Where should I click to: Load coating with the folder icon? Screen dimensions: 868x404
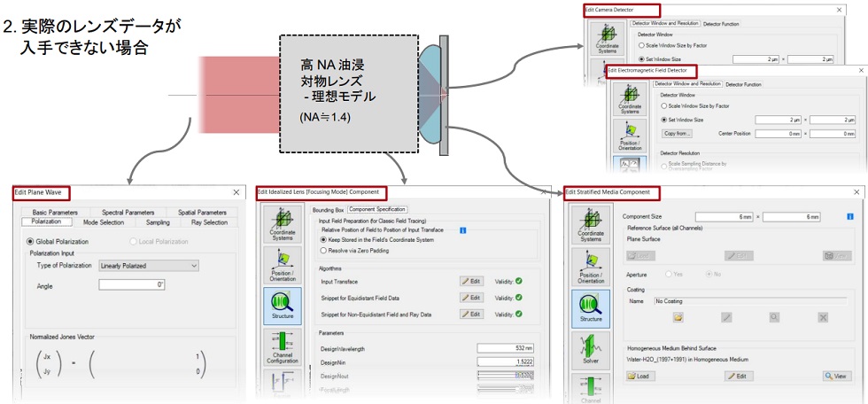point(677,317)
